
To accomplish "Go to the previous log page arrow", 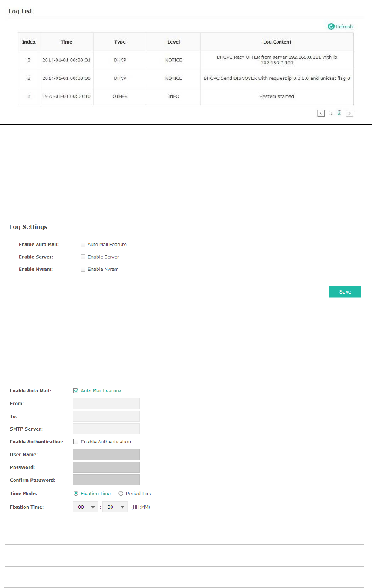I will (x=321, y=113).
